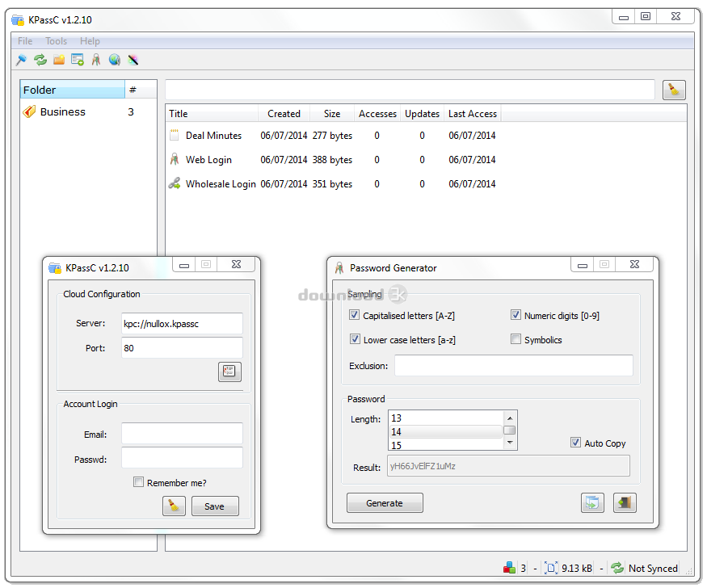This screenshot has width=707, height=588.
Task: Click the Exclusion input field
Action: [514, 365]
